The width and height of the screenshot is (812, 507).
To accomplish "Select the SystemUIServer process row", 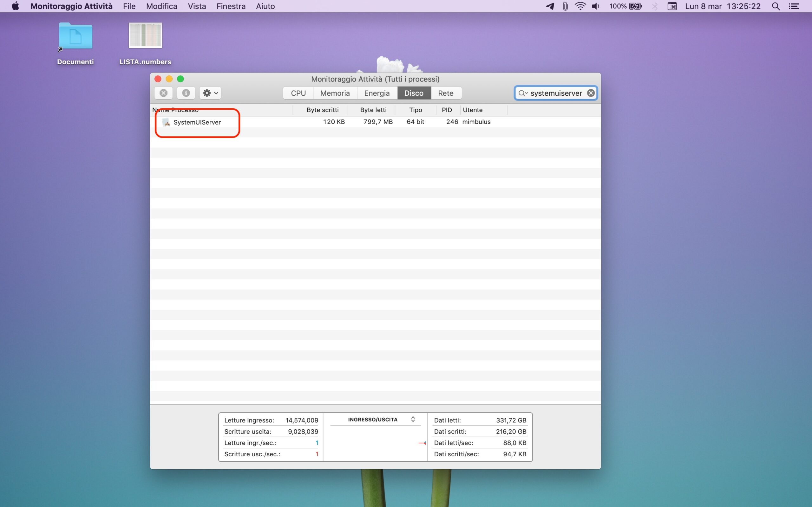I will (197, 122).
